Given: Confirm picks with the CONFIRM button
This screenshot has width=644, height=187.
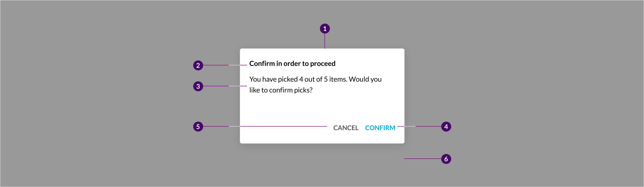Looking at the screenshot, I should pos(380,128).
